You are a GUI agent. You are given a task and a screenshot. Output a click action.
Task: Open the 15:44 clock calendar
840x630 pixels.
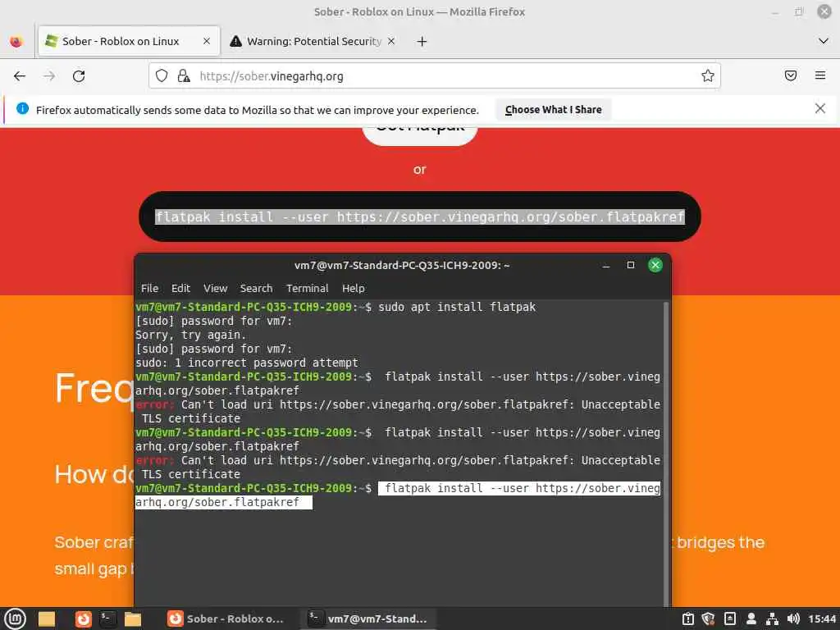822,619
